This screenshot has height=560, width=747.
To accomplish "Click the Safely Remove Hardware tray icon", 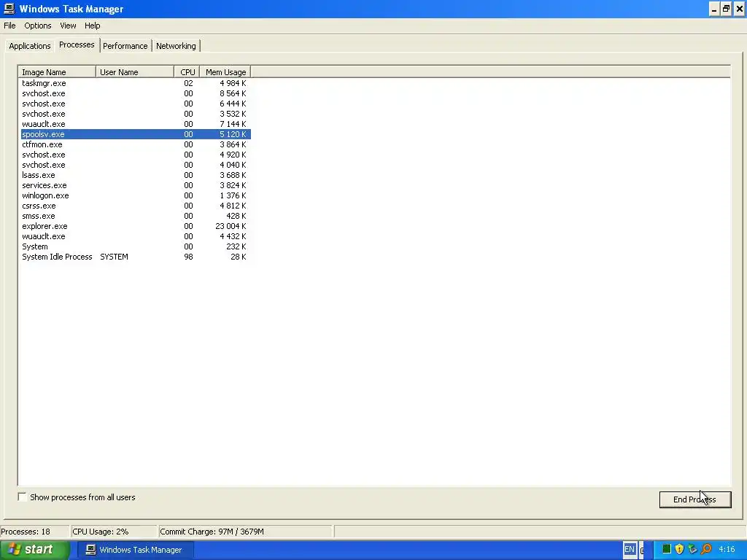I will tap(692, 549).
